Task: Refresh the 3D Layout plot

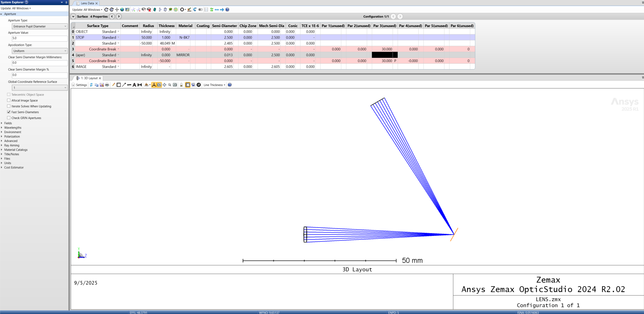Action: (91, 85)
